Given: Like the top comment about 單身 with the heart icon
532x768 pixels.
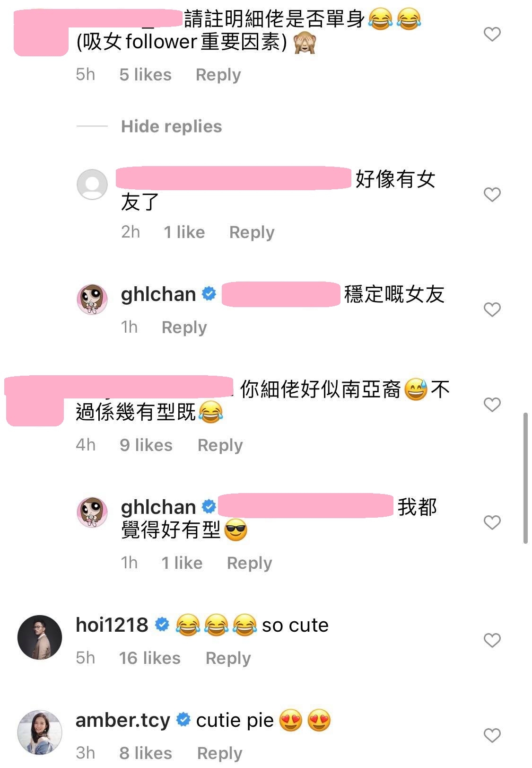Looking at the screenshot, I should pos(492,34).
